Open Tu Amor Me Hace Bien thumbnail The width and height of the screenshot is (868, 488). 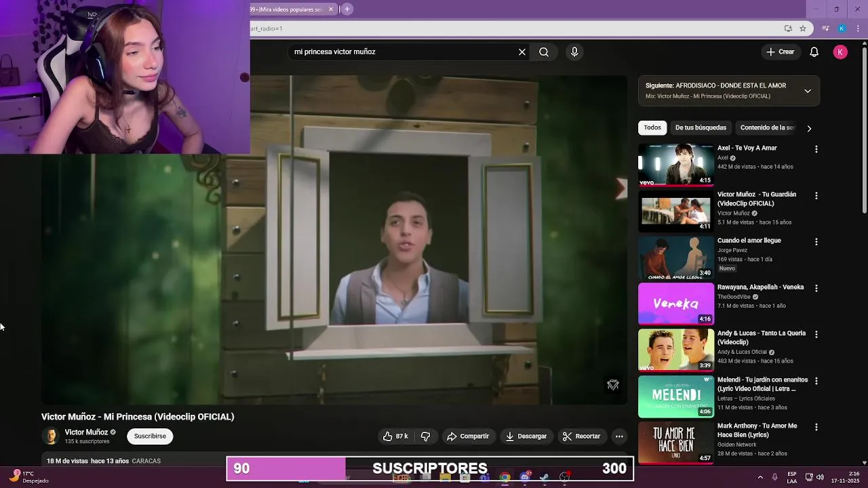click(x=676, y=443)
